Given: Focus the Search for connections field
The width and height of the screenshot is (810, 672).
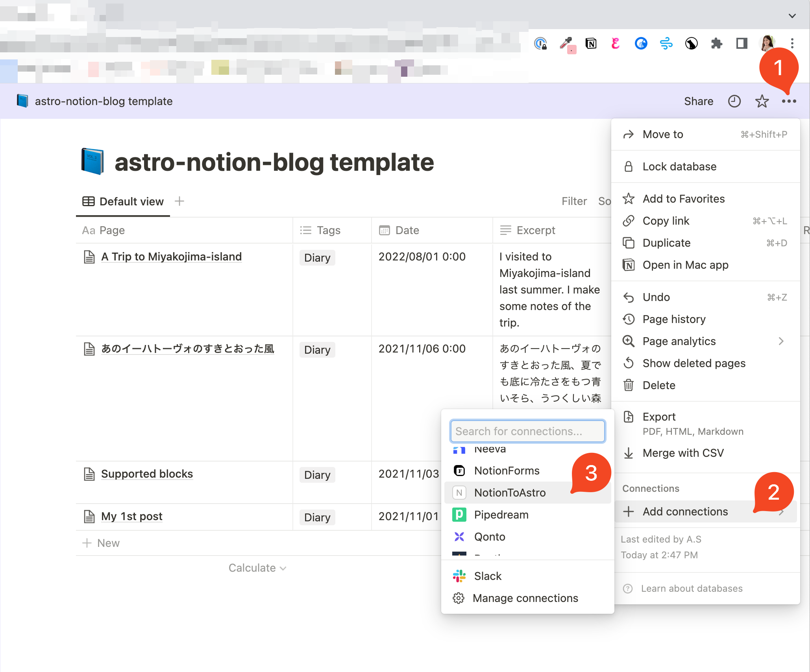Looking at the screenshot, I should [x=527, y=431].
